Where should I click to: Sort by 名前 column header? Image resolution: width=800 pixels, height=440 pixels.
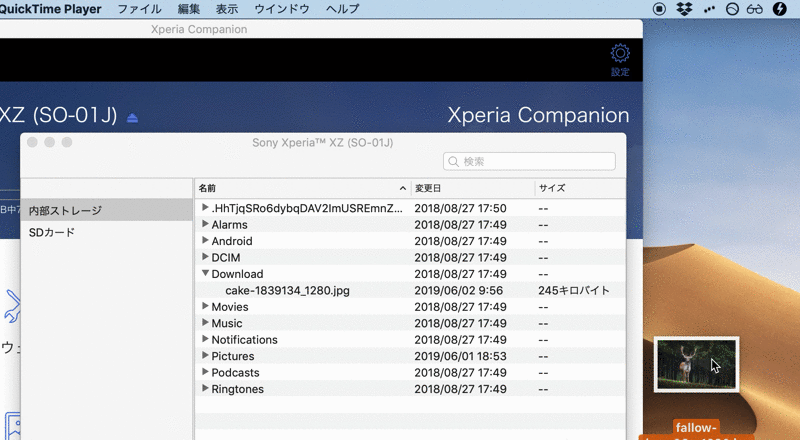(x=300, y=188)
